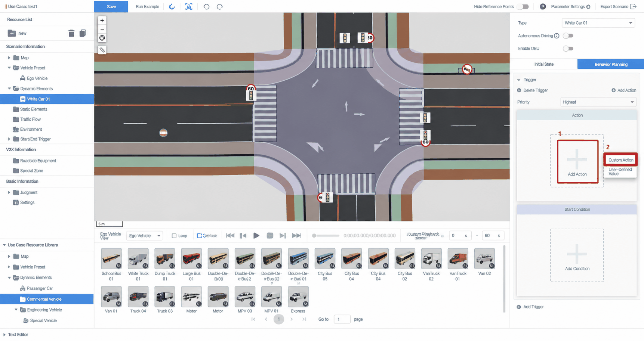
Task: Collapse Use Case Resource Library
Action: (x=4, y=245)
